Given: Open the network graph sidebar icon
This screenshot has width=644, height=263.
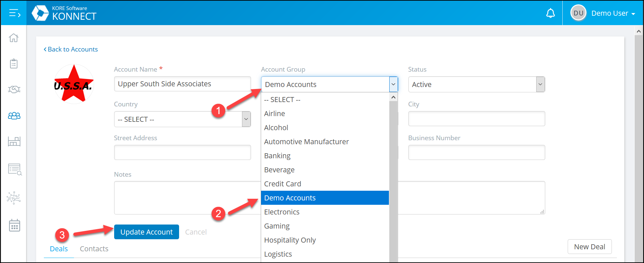Looking at the screenshot, I should [x=14, y=198].
